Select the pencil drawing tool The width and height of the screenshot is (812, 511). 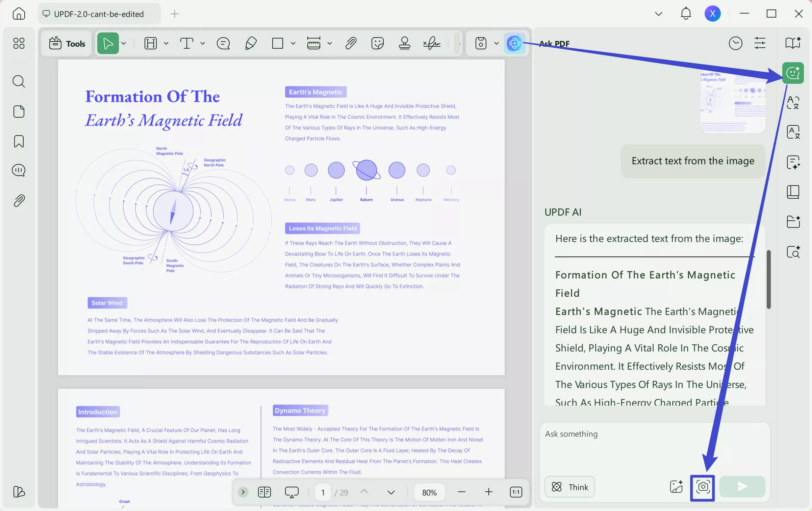251,43
